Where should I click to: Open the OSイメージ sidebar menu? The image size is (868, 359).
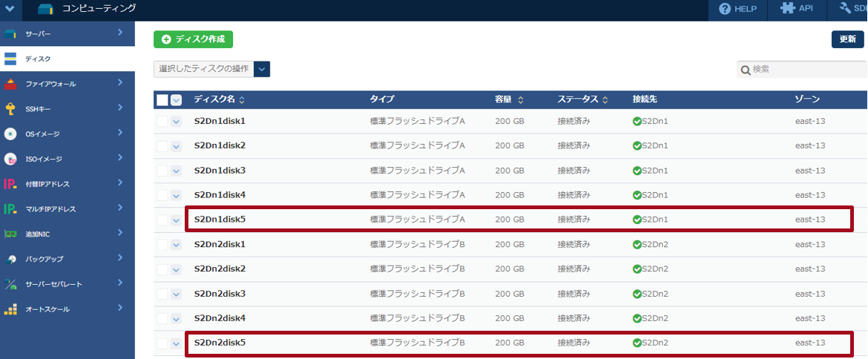pos(67,134)
